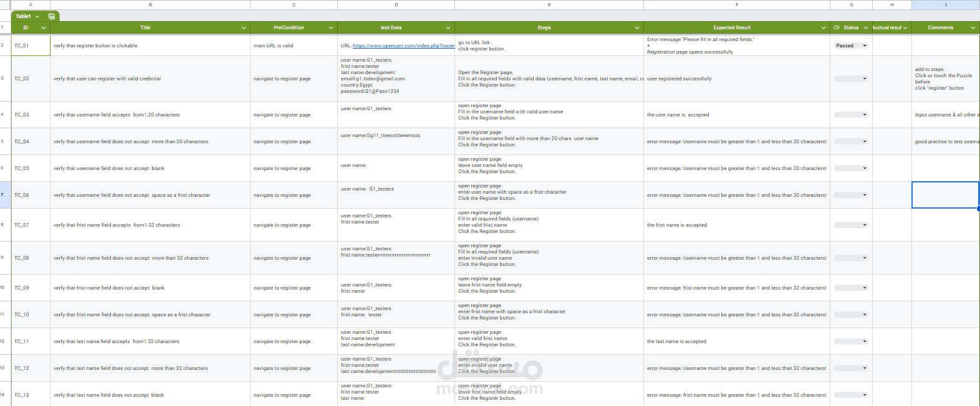Select 'the last name is accepted' cell
Screen dimensions: 980x406
coord(737,341)
